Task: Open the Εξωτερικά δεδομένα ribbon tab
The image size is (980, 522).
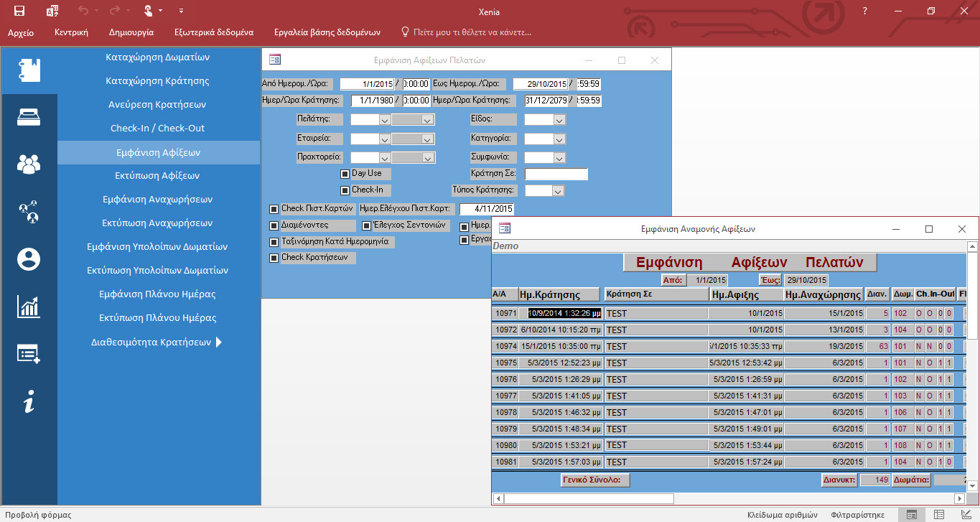Action: (x=213, y=32)
